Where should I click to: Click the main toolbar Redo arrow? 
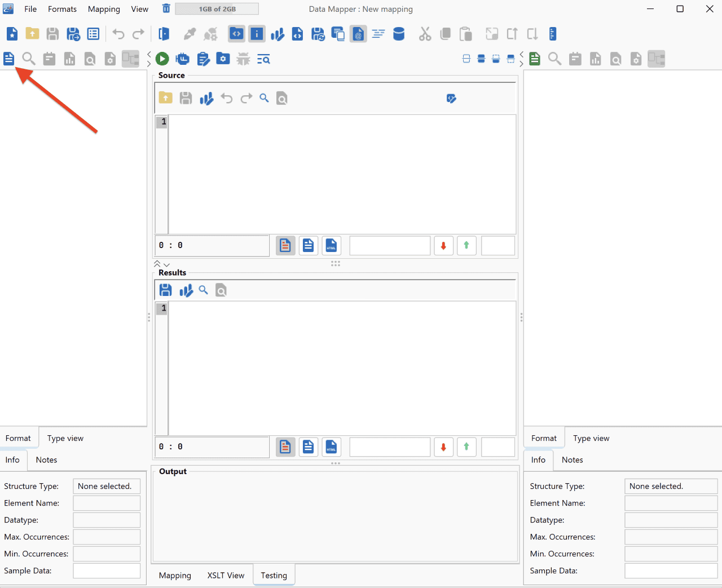(138, 34)
